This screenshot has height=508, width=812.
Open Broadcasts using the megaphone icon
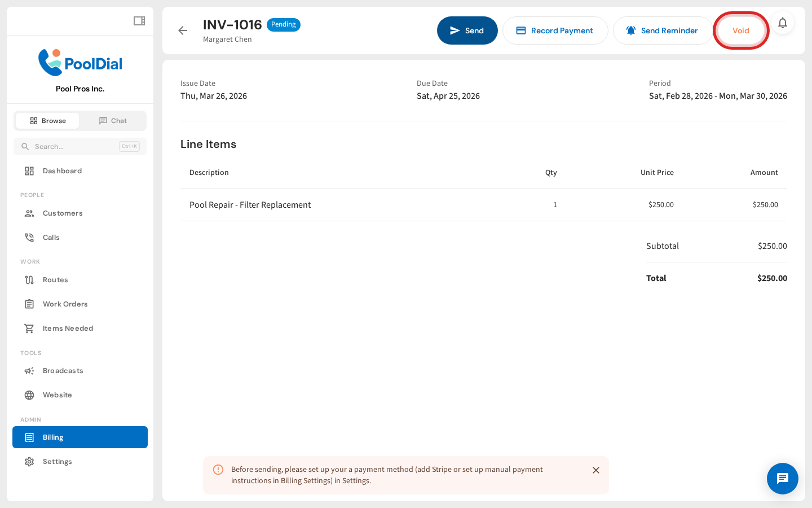tap(29, 370)
